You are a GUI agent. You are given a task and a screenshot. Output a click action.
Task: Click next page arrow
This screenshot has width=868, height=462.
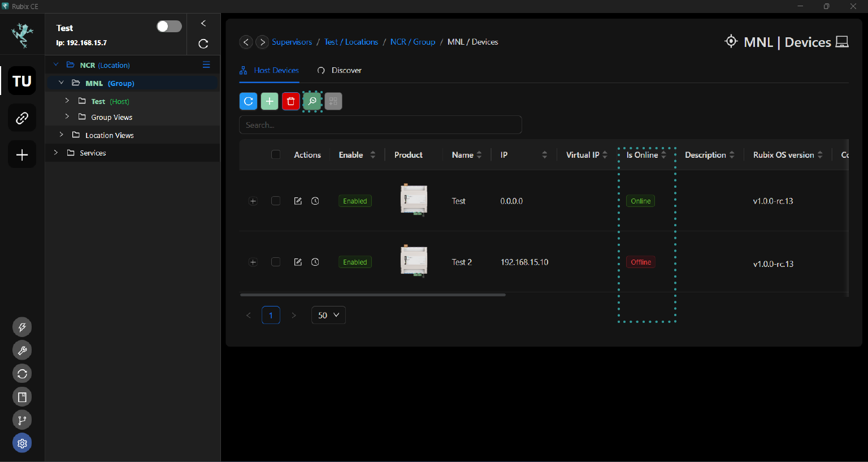294,315
